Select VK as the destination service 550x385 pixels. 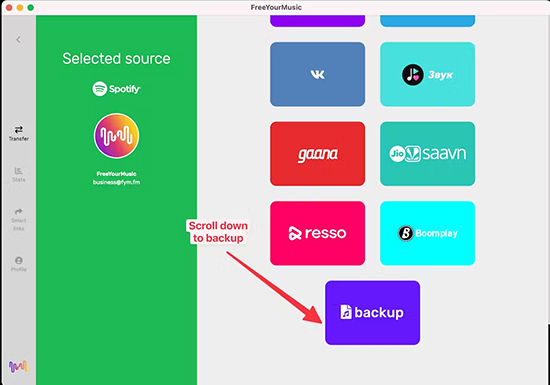tap(317, 74)
